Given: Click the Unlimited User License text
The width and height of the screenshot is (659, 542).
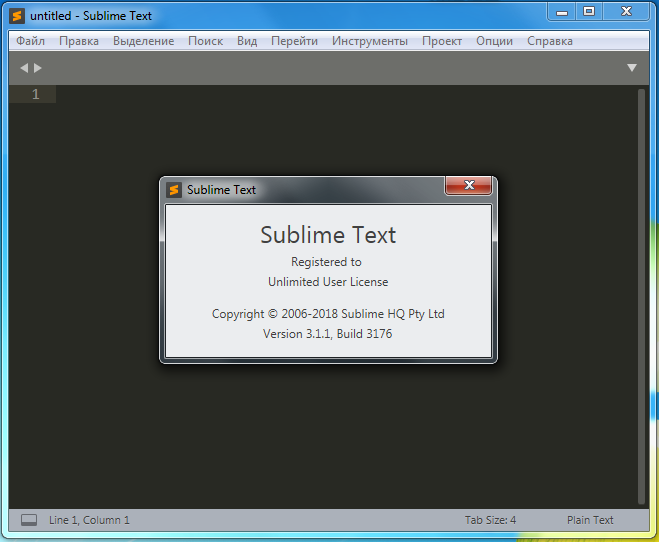Looking at the screenshot, I should (x=328, y=282).
